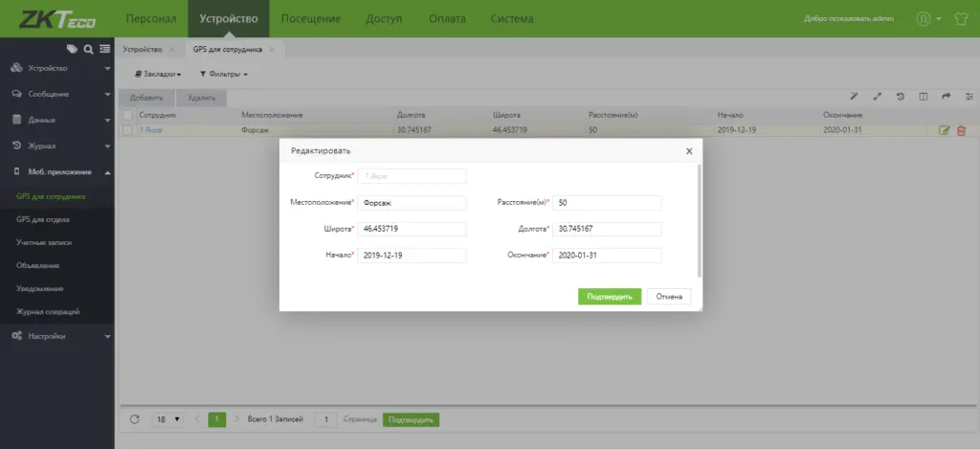Click the tag icon atop the sidebar
This screenshot has width=980, height=449.
click(x=73, y=49)
